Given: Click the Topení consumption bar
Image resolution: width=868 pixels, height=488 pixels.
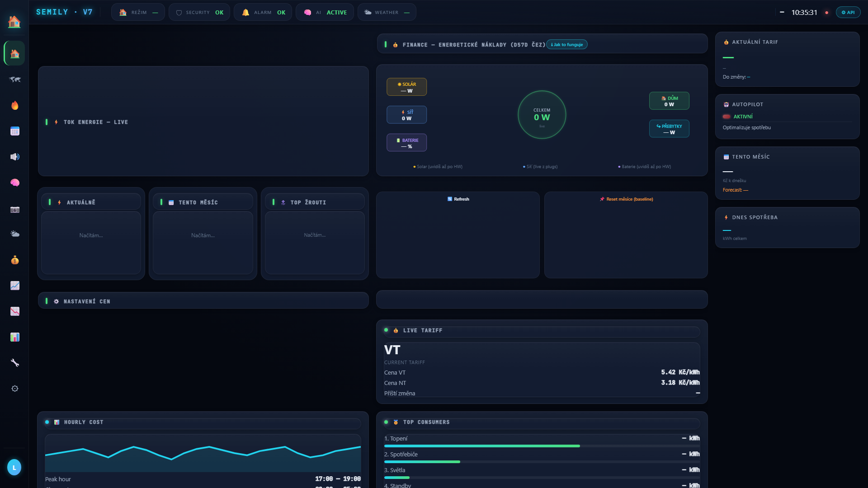Looking at the screenshot, I should tap(542, 446).
